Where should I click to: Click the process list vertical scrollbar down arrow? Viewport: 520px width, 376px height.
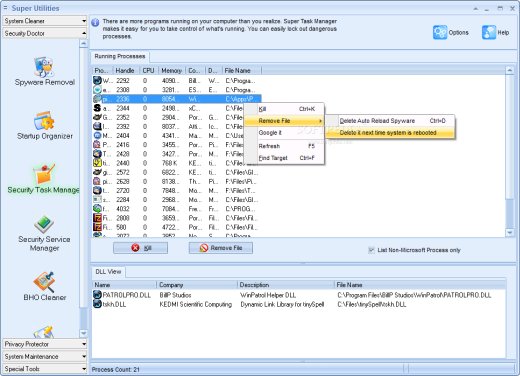(x=510, y=233)
